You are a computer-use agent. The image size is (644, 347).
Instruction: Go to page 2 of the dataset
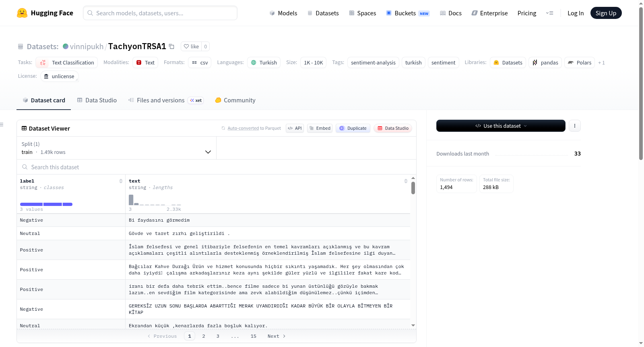[204, 336]
